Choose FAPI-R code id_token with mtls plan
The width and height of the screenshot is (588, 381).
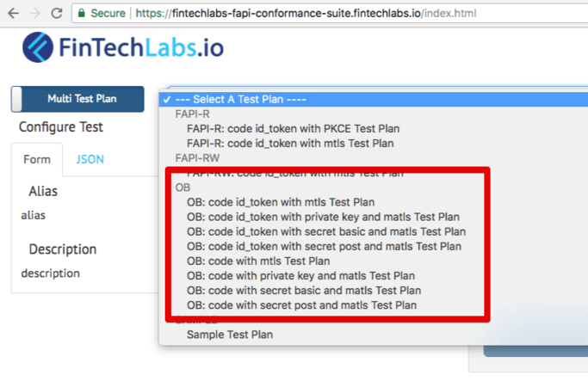click(290, 144)
